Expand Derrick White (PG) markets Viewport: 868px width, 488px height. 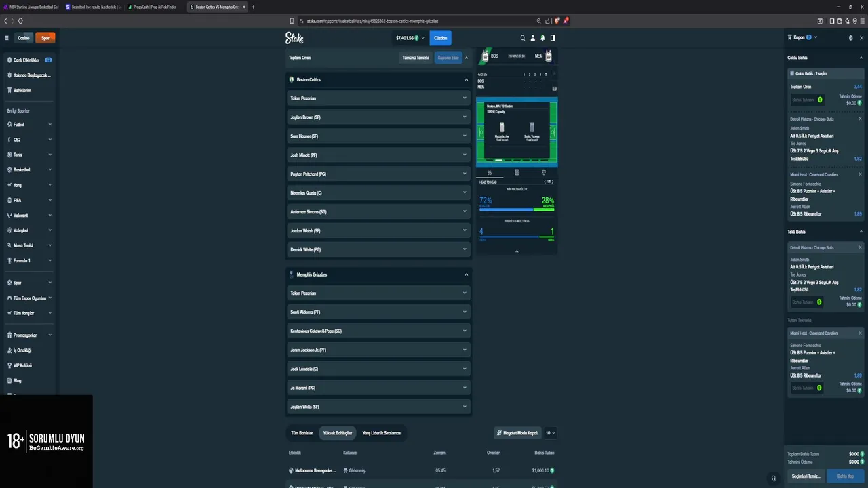[x=378, y=249]
